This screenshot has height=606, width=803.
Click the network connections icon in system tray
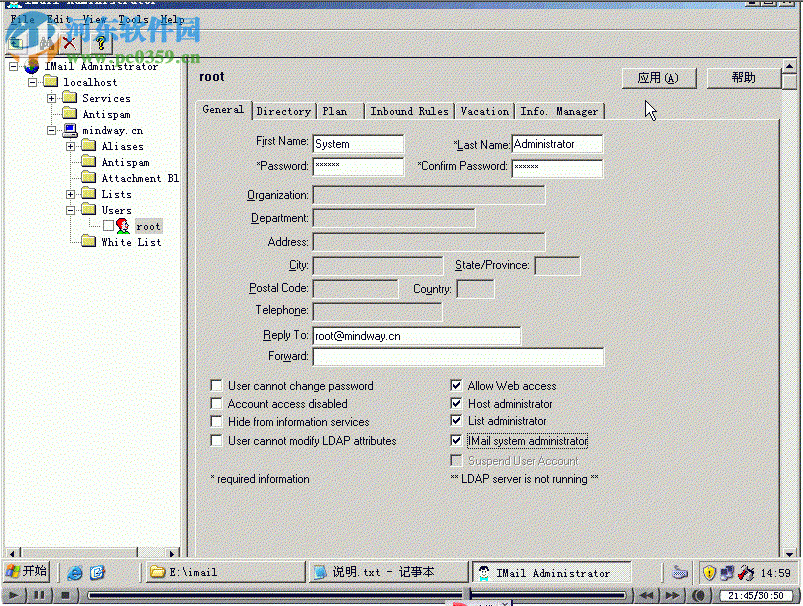click(724, 573)
